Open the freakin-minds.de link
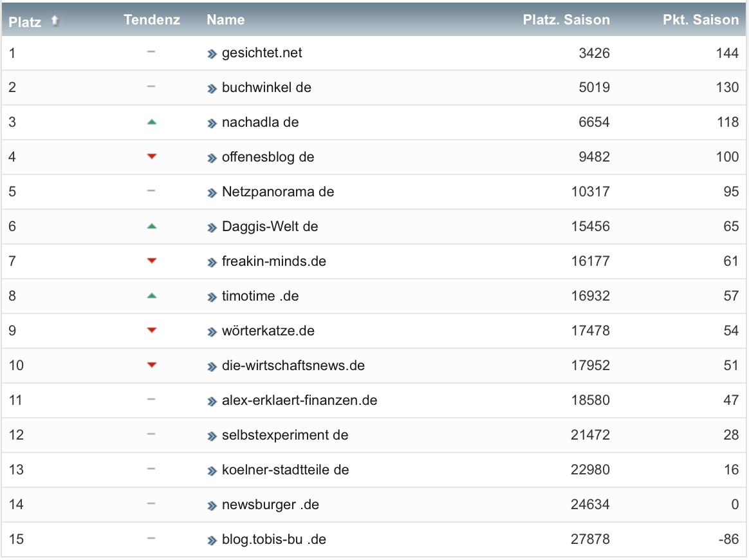This screenshot has height=560, width=749. pos(274,261)
